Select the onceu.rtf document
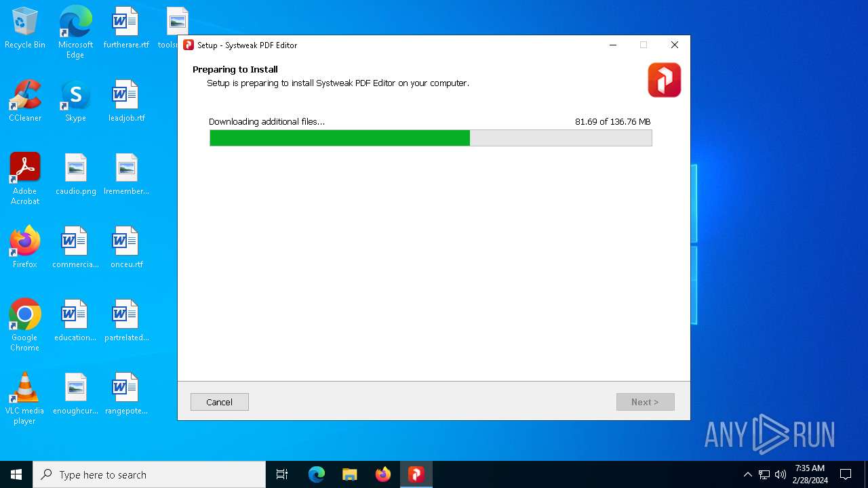Screen dimensions: 868x488 (126, 248)
